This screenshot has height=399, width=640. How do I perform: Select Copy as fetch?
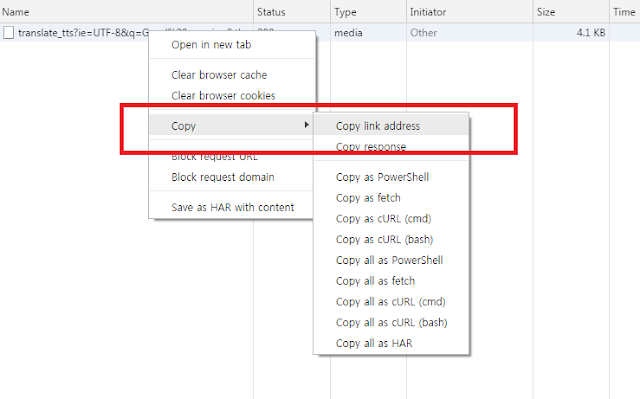[x=391, y=198]
